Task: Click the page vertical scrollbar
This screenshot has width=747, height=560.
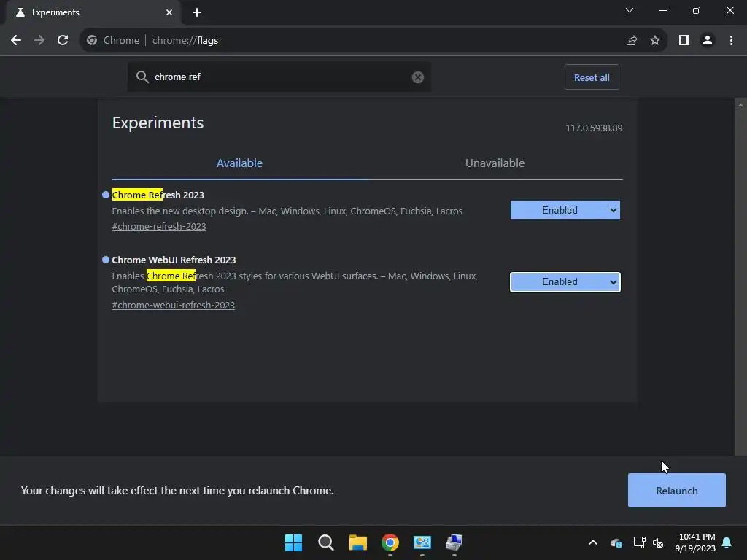Action: coord(740,276)
